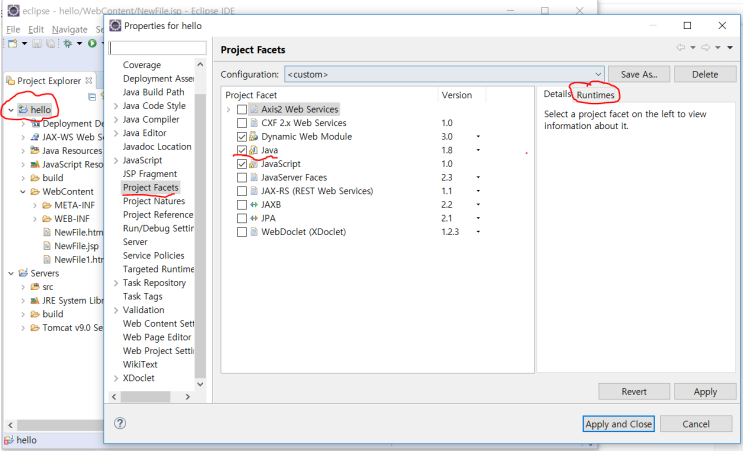Image resolution: width=743 pixels, height=451 pixels.
Task: Click the Java facet icon
Action: [x=254, y=150]
